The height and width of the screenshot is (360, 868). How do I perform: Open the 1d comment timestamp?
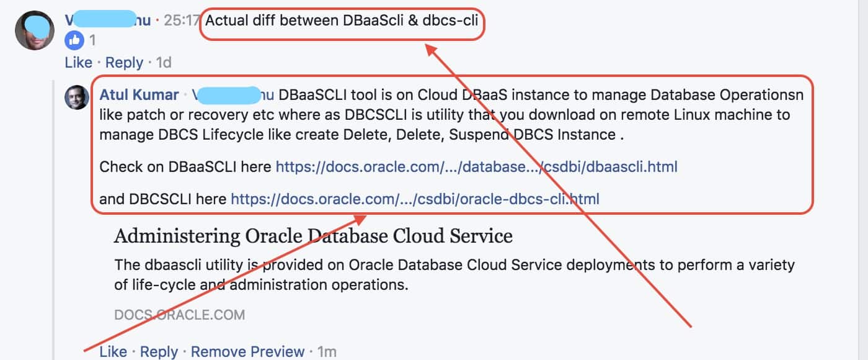point(164,63)
